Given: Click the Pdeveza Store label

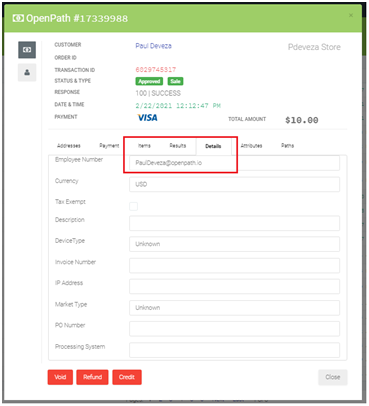Looking at the screenshot, I should point(314,47).
